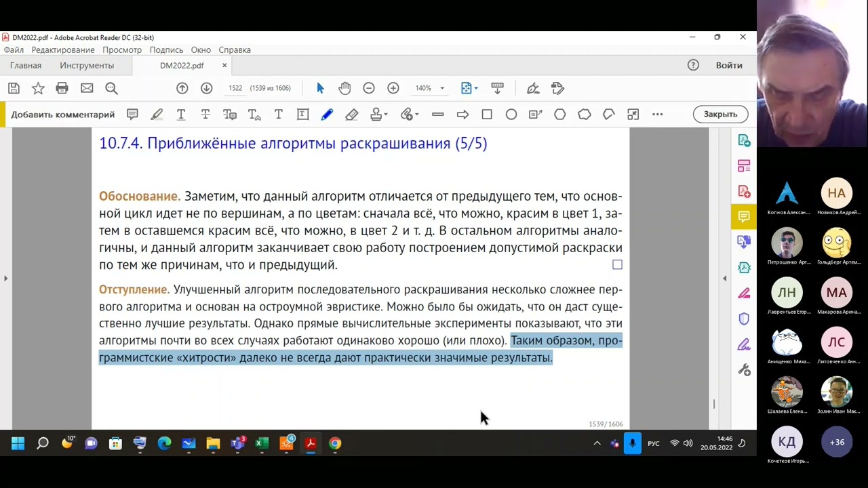Select the text callout tool
This screenshot has width=868, height=488.
[536, 115]
